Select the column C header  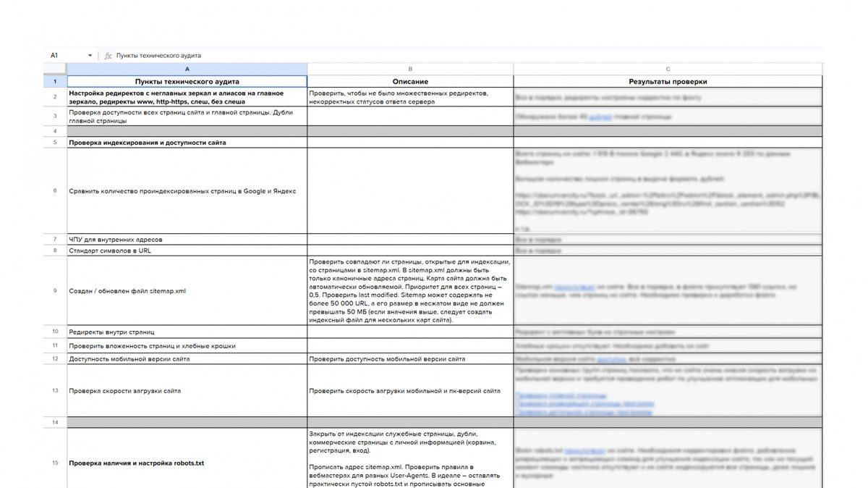[x=668, y=69]
